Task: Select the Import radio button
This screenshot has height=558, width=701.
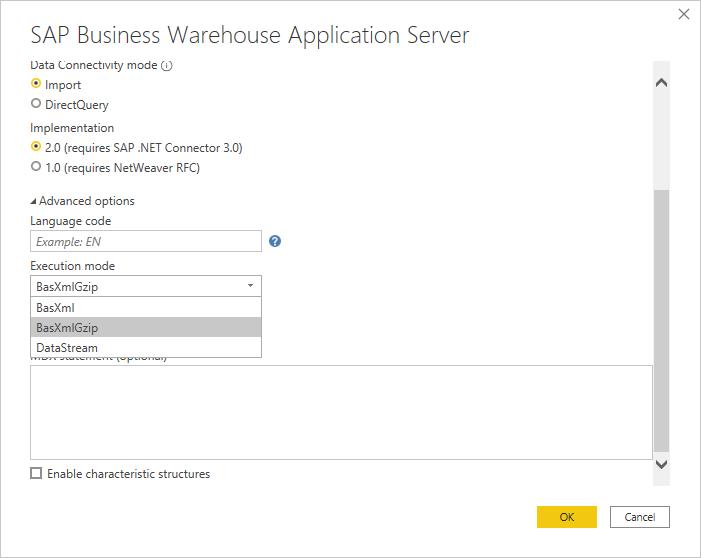Action: tap(36, 84)
